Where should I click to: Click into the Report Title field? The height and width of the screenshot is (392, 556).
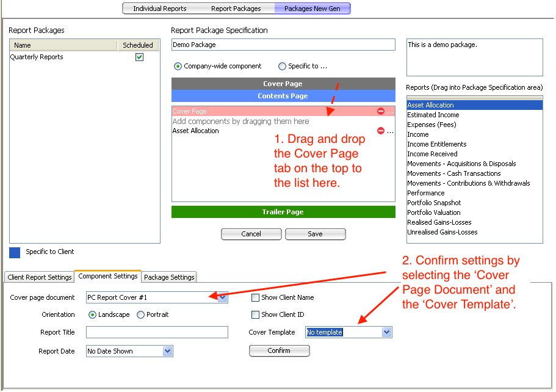pyautogui.click(x=157, y=332)
